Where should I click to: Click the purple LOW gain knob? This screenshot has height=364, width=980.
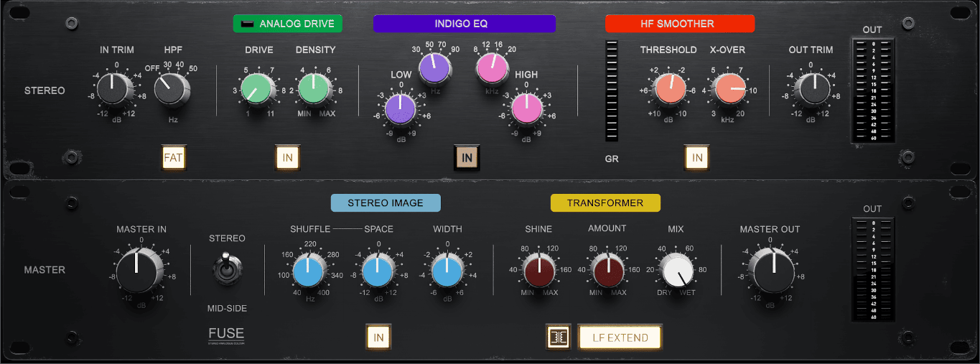[x=400, y=111]
